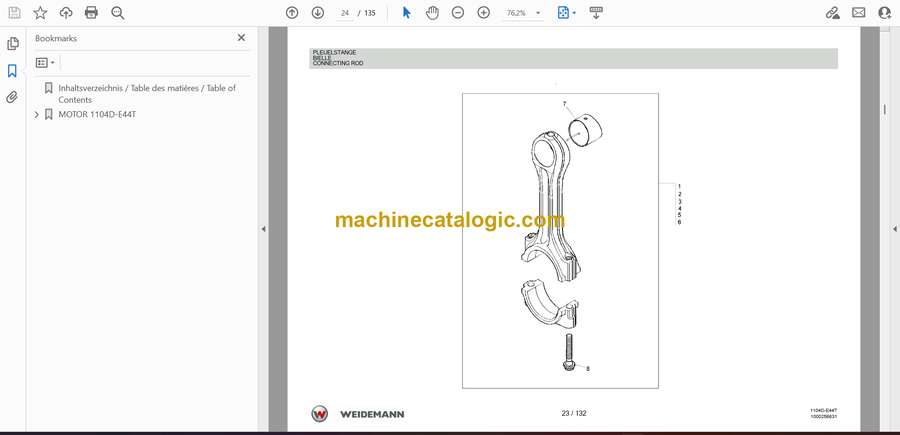The image size is (900, 435).
Task: Toggle the bookmarks side panel icon
Action: [x=13, y=71]
